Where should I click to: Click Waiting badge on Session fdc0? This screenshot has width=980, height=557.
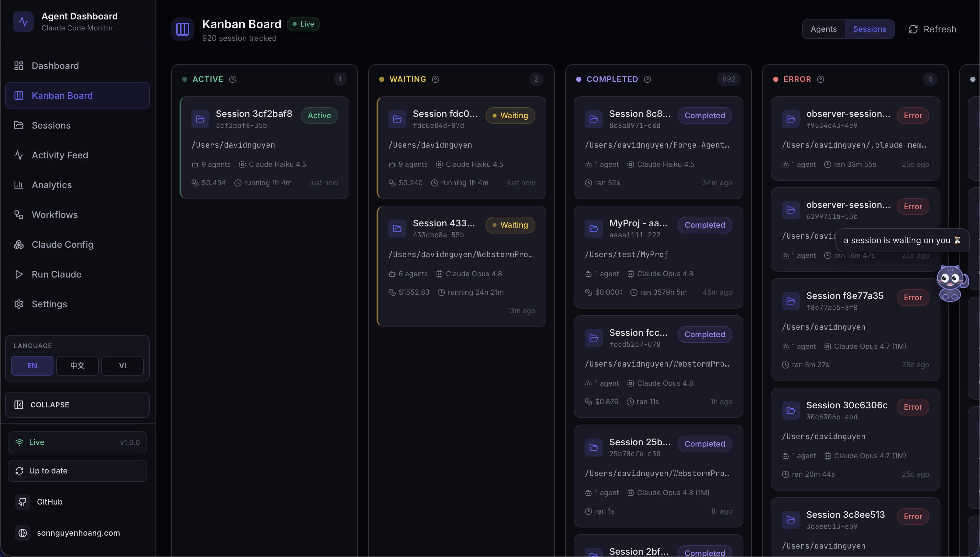coord(510,116)
